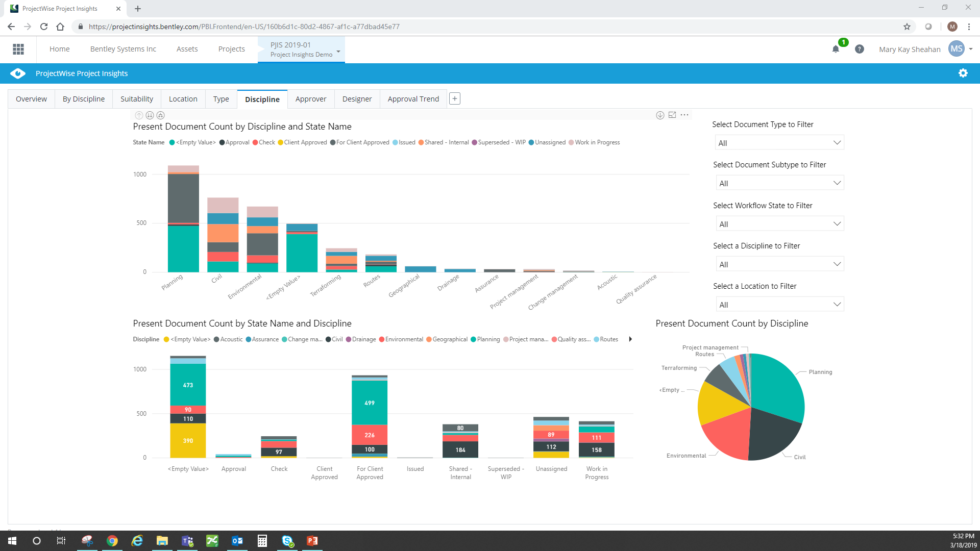The width and height of the screenshot is (980, 551).
Task: Click the chart download/export arrow icon
Action: [660, 115]
